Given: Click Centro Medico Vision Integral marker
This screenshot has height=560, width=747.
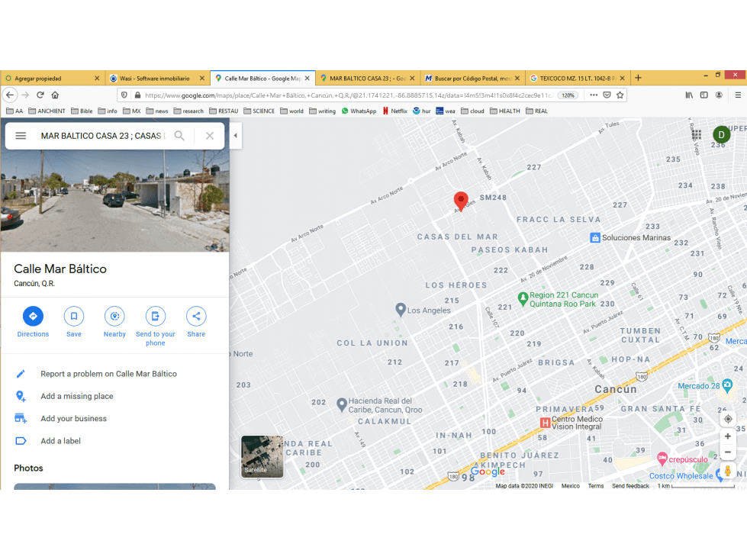Looking at the screenshot, I should click(545, 423).
